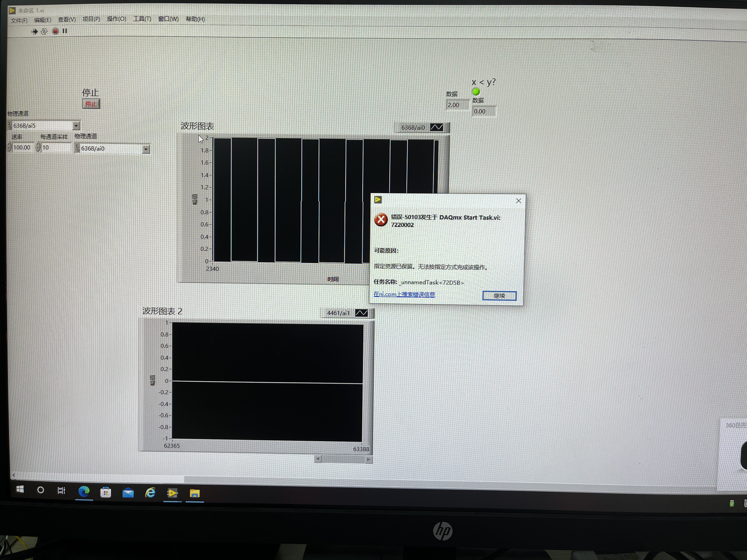The height and width of the screenshot is (560, 747).
Task: Pause execution with the pause icon
Action: [65, 31]
